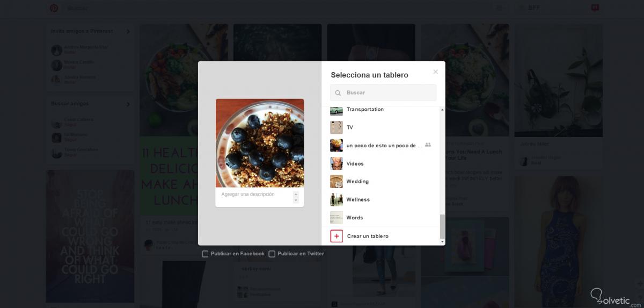Enable the Publicar en Facebook checkbox
This screenshot has height=308, width=644.
coord(205,254)
